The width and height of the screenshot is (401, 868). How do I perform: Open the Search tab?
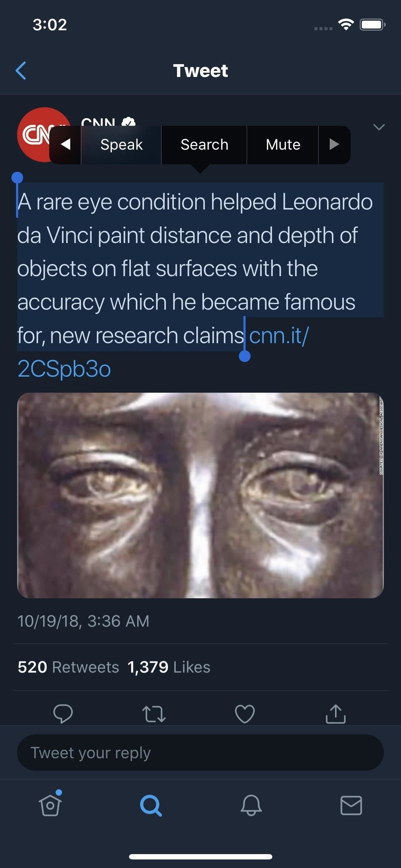(x=151, y=805)
